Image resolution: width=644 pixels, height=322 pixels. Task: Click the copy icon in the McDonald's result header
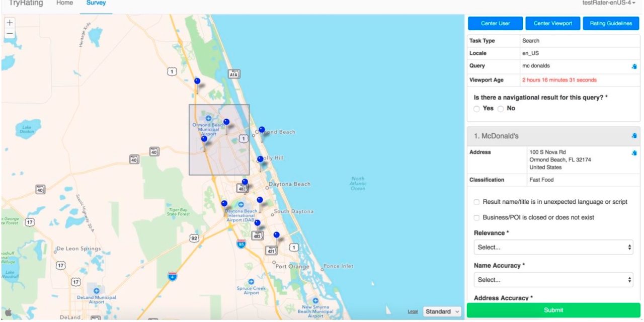tap(634, 136)
